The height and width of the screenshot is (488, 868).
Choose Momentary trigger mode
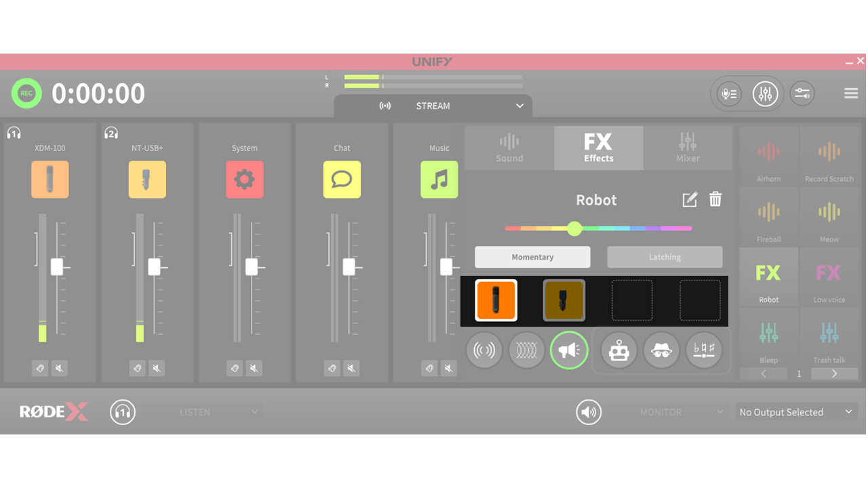(x=532, y=257)
